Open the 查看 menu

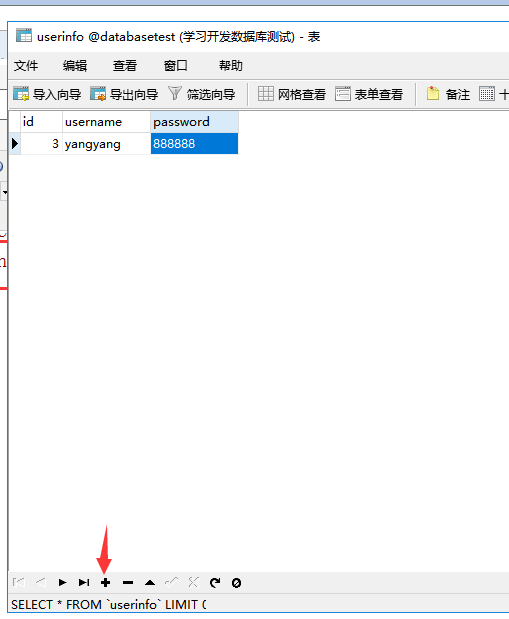coord(125,66)
